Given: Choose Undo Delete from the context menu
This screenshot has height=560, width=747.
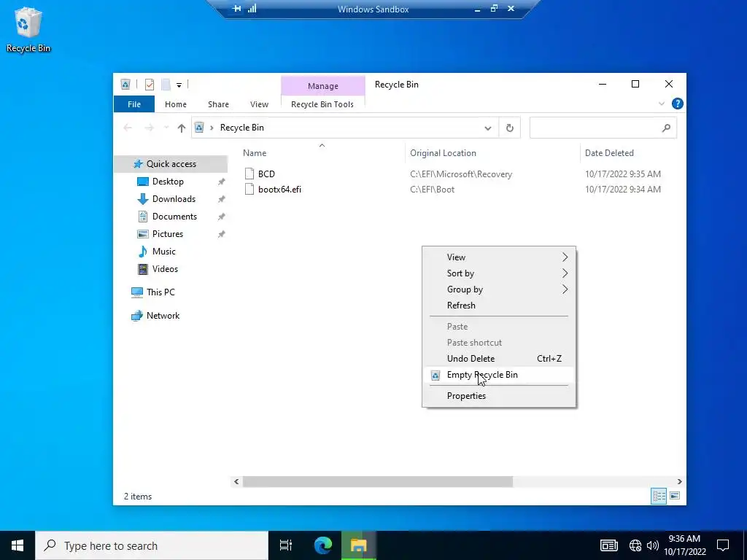Looking at the screenshot, I should tap(499, 359).
